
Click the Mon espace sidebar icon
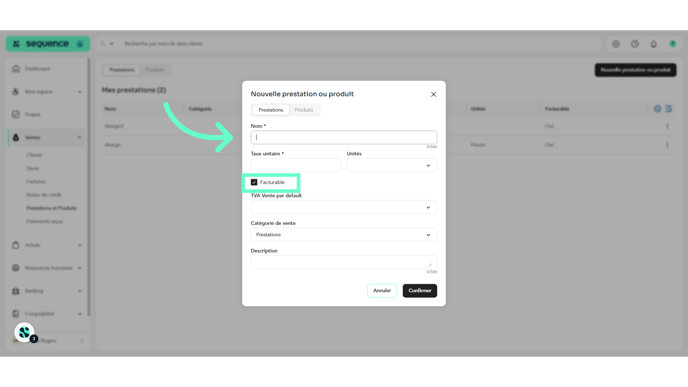pyautogui.click(x=16, y=92)
